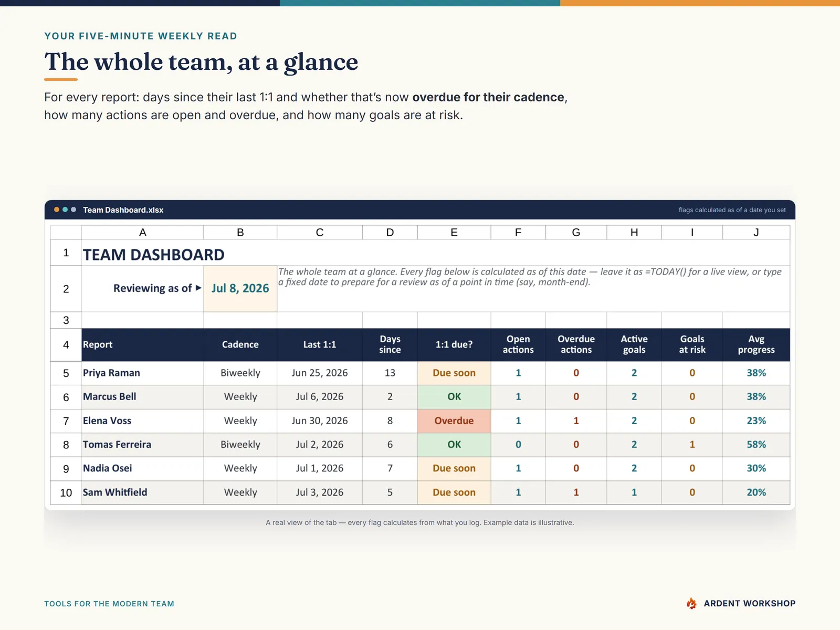Select row 5 header number
The image size is (840, 630).
point(66,373)
